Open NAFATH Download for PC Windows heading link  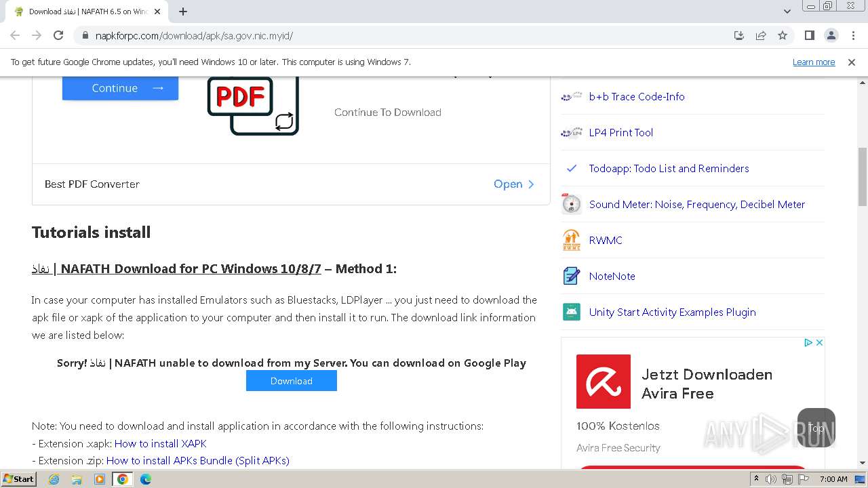(x=176, y=268)
